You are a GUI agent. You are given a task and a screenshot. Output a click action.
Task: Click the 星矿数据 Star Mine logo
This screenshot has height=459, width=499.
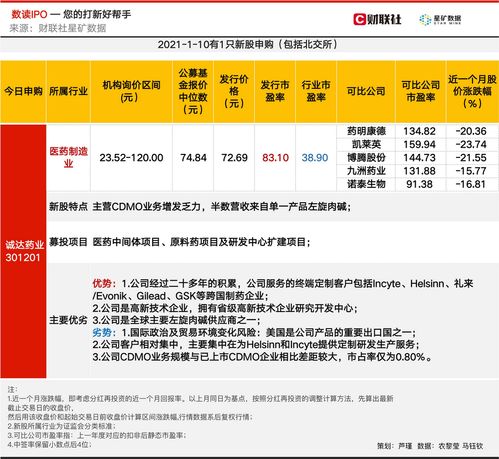pos(440,20)
